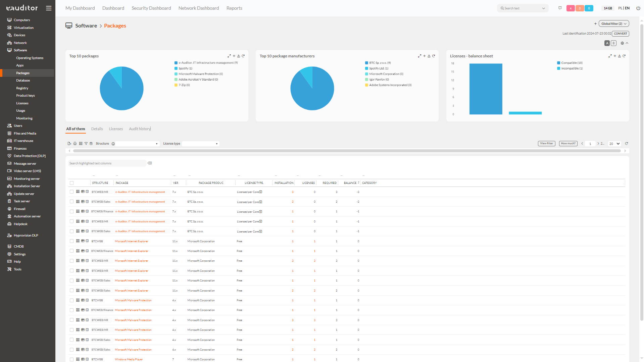
Task: Add widget via plus on Top 10 package manufacturers
Action: click(x=424, y=56)
